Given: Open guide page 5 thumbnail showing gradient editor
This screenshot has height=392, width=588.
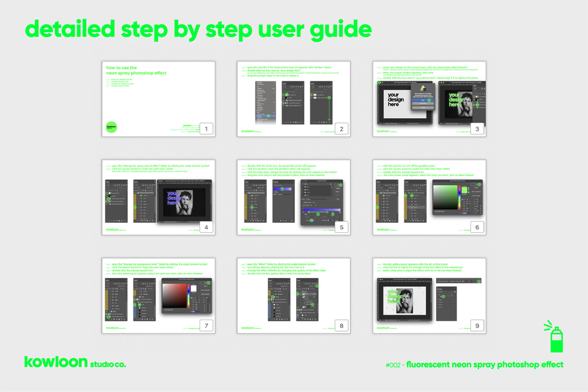Looking at the screenshot, I should pos(294,197).
